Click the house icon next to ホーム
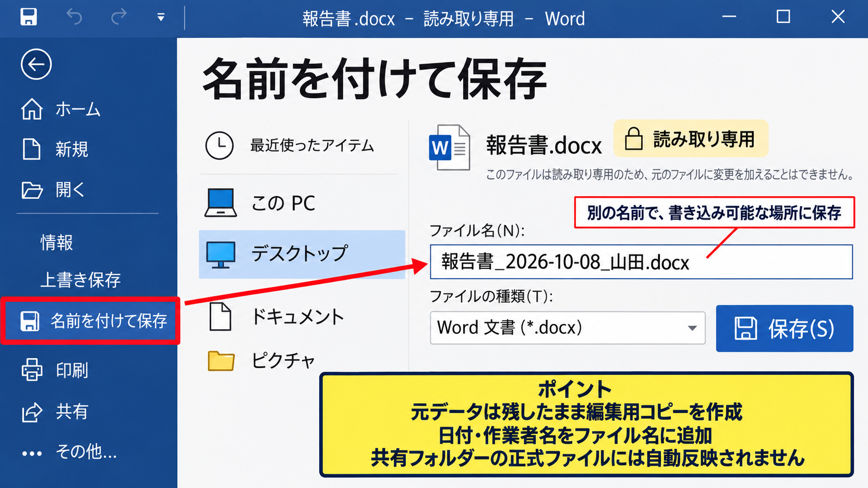 tap(32, 109)
